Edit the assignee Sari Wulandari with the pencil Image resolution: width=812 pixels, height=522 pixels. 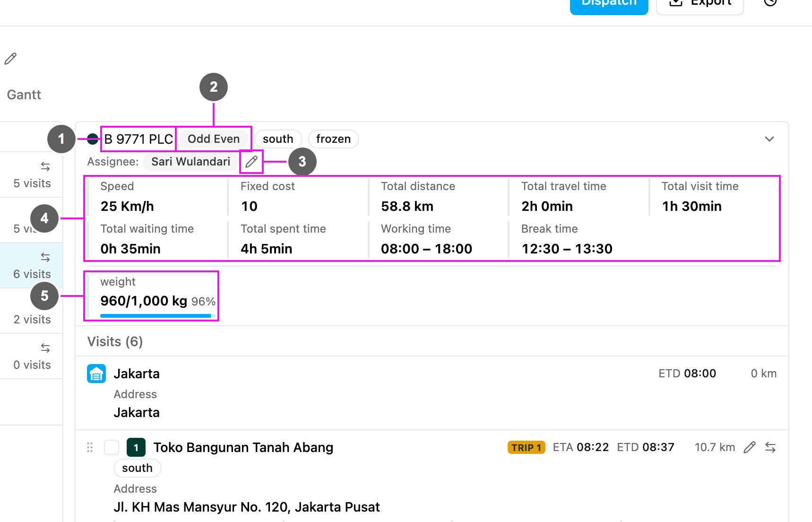coord(251,162)
